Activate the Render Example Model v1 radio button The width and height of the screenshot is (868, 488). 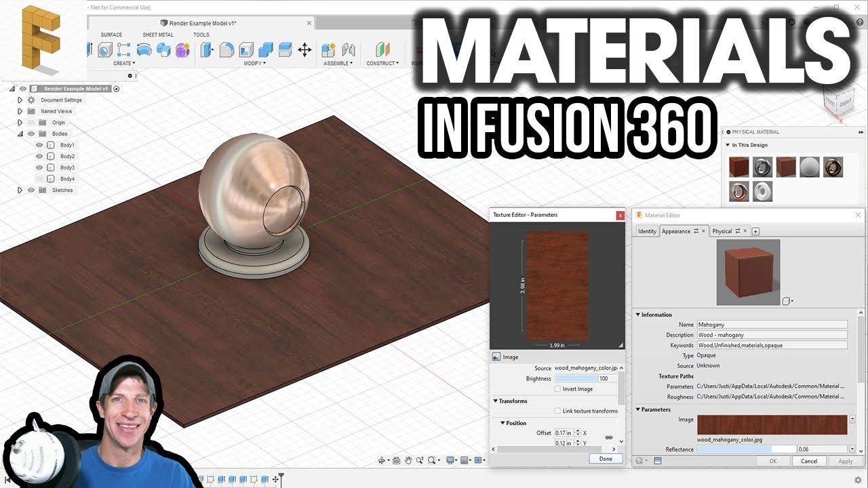coord(116,89)
